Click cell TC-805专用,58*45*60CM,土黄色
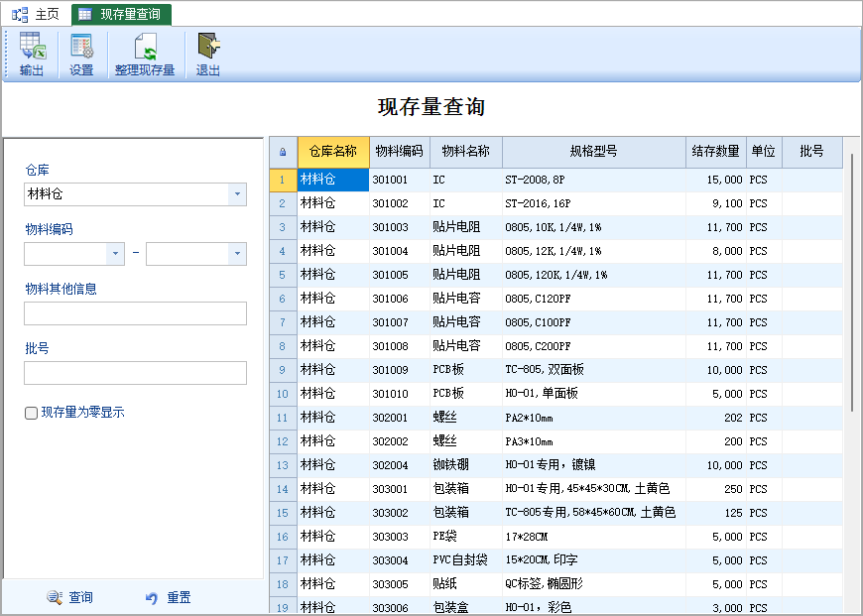863x616 pixels. (x=594, y=513)
